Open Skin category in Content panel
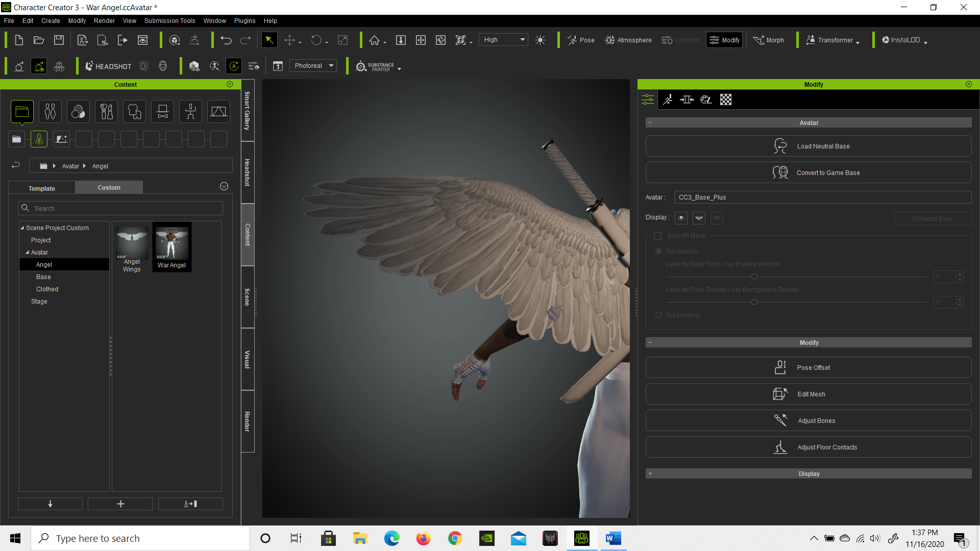 (x=78, y=112)
